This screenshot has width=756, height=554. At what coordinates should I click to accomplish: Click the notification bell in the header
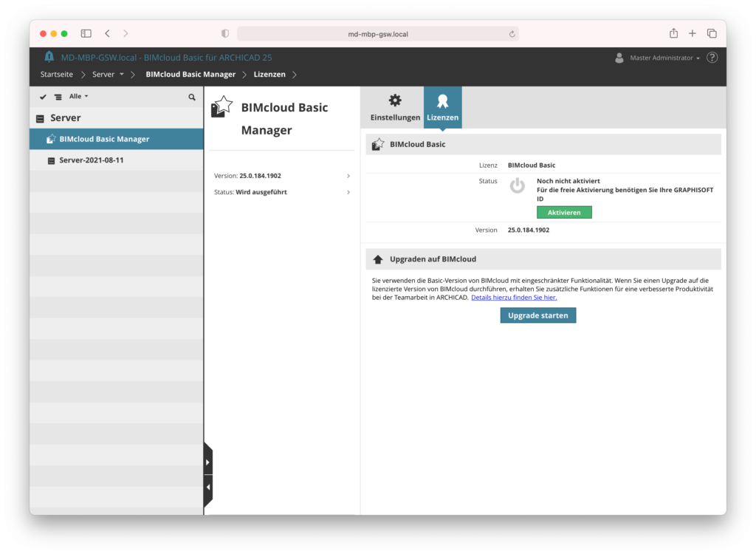[49, 57]
